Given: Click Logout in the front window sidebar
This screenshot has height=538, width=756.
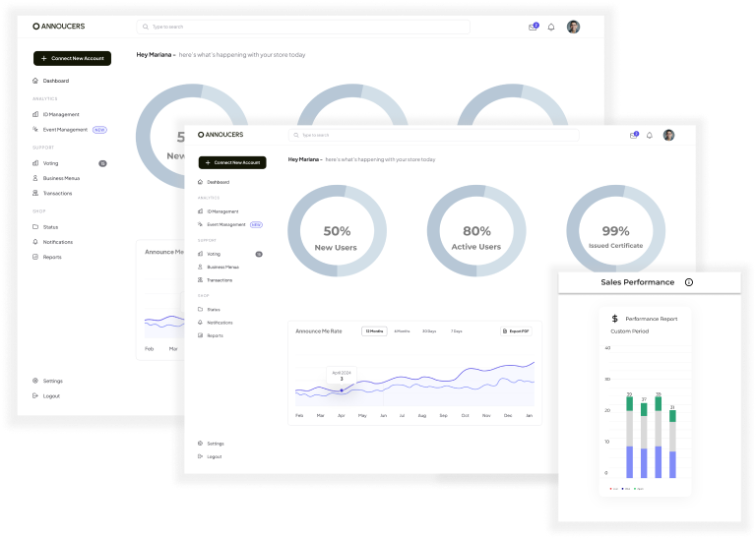Looking at the screenshot, I should click(214, 456).
